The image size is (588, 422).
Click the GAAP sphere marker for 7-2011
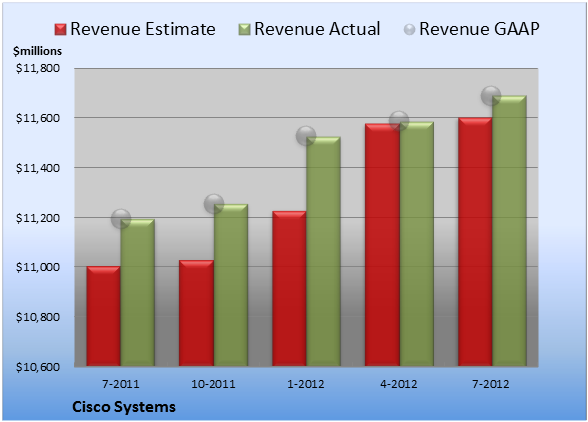pos(121,219)
